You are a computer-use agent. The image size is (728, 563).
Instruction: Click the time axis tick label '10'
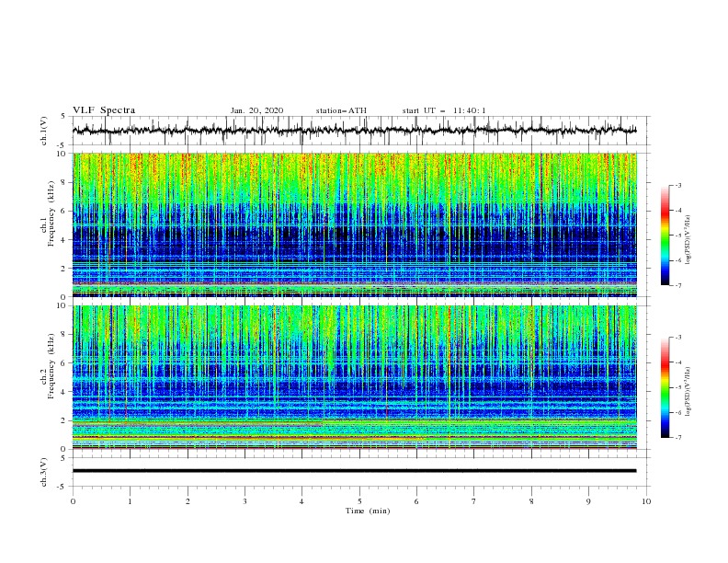(x=646, y=501)
